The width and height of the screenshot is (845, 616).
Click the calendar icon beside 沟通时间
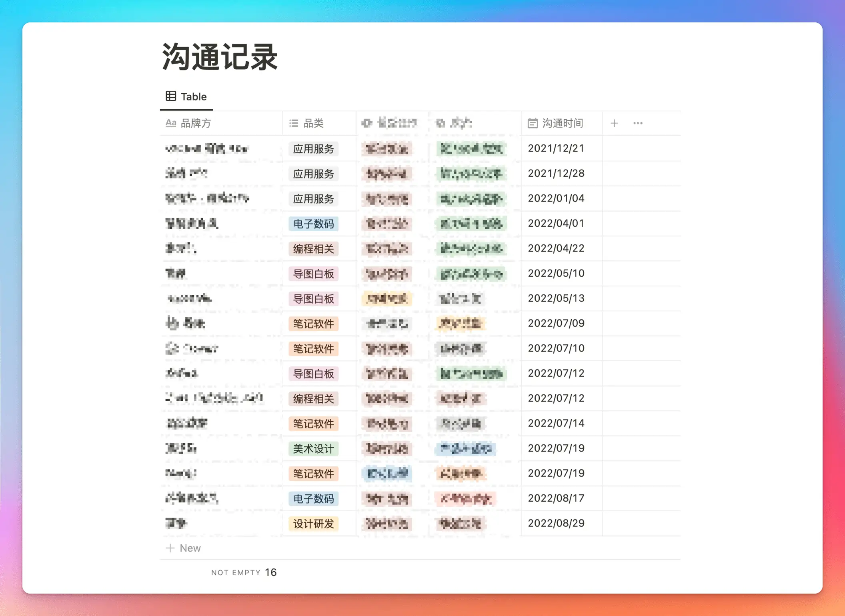pos(533,123)
